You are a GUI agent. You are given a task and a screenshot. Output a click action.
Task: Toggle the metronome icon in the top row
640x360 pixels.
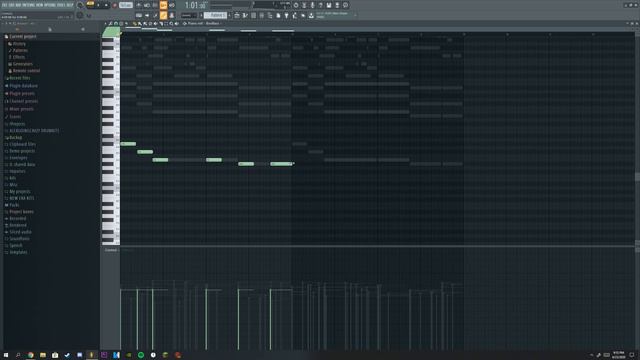[x=139, y=5]
